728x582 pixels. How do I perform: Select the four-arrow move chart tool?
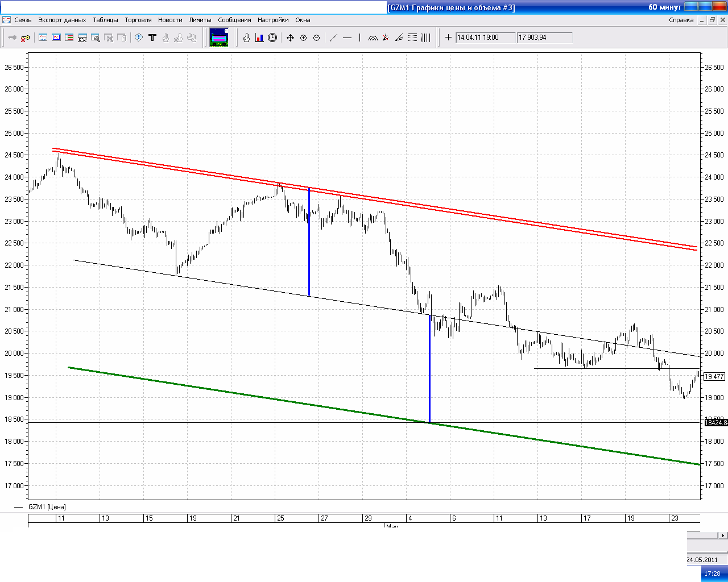pos(290,38)
